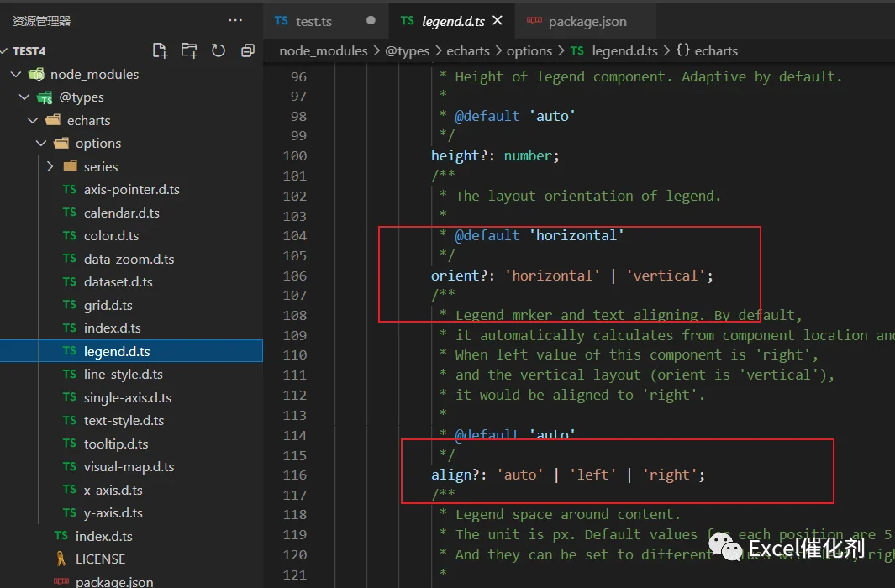Open axis-pointer.d.ts file
The height and width of the screenshot is (588, 895).
(x=131, y=189)
